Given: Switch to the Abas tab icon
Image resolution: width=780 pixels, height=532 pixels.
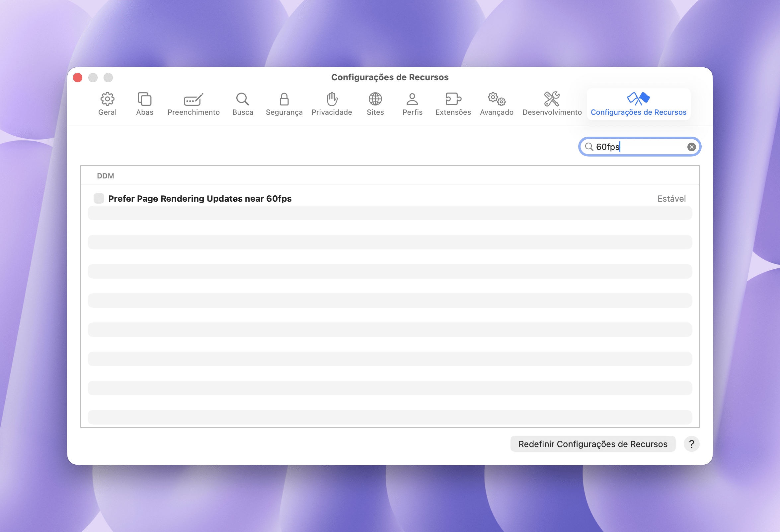Looking at the screenshot, I should (x=144, y=104).
